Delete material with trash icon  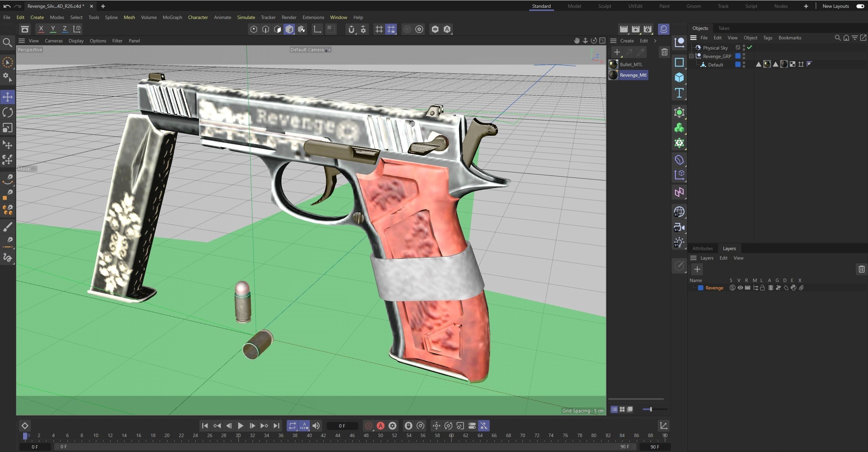(664, 52)
